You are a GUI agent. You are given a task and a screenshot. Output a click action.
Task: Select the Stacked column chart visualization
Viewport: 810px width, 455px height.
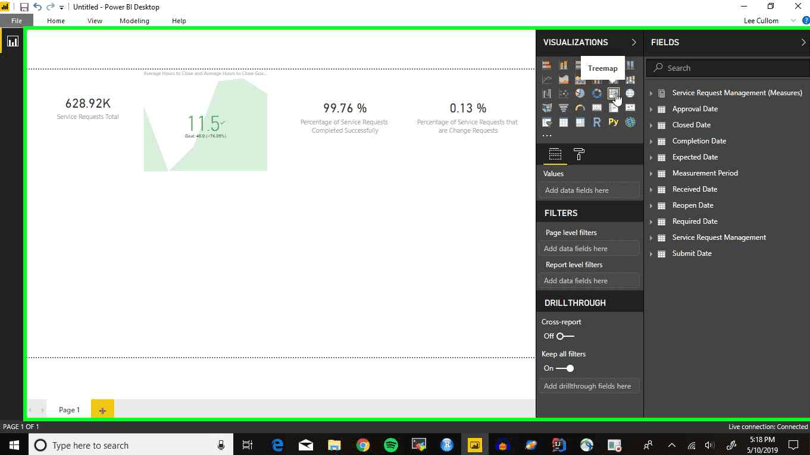click(563, 65)
